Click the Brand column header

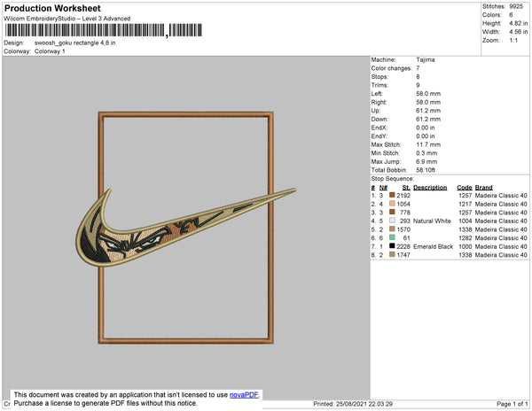point(483,188)
